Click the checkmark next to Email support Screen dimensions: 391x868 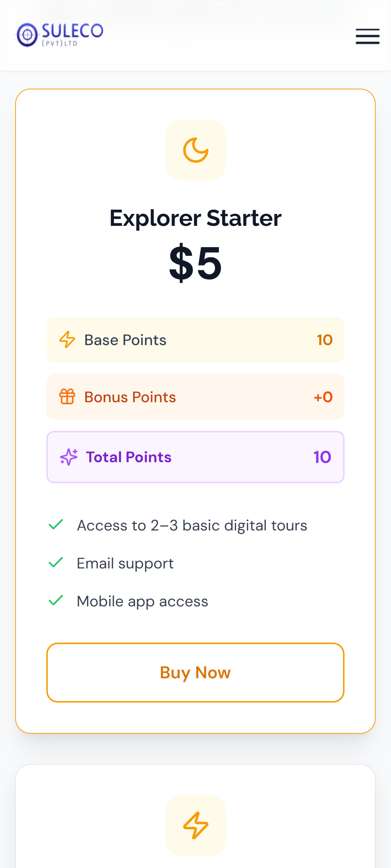point(56,563)
